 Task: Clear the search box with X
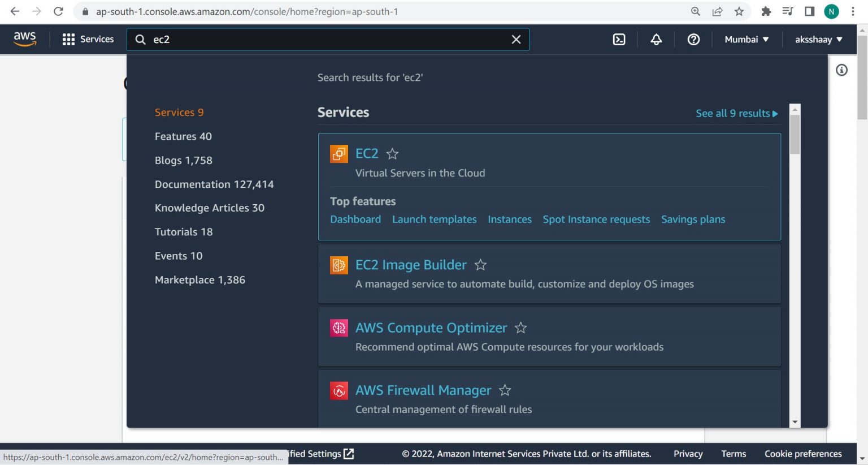coord(516,40)
